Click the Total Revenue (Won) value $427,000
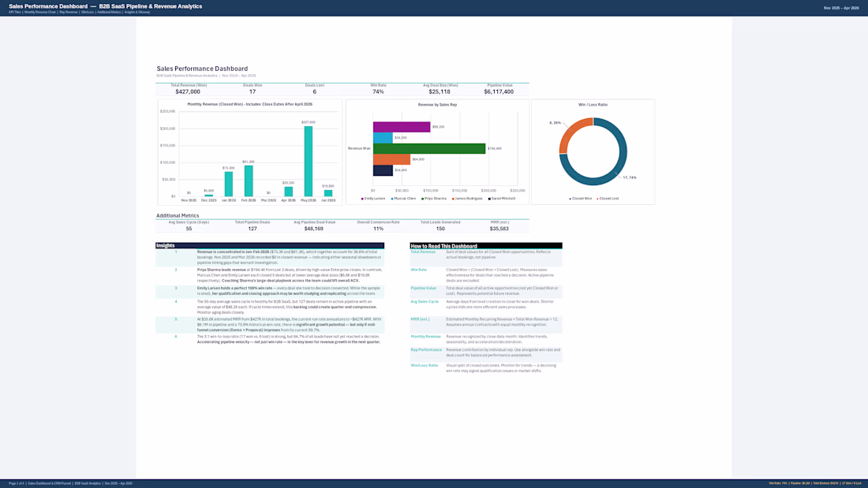The width and height of the screenshot is (868, 488). 188,92
